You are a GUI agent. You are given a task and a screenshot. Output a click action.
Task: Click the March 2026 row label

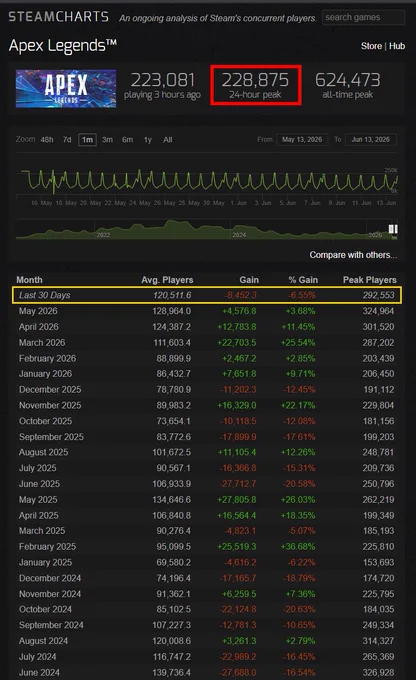pyautogui.click(x=42, y=343)
